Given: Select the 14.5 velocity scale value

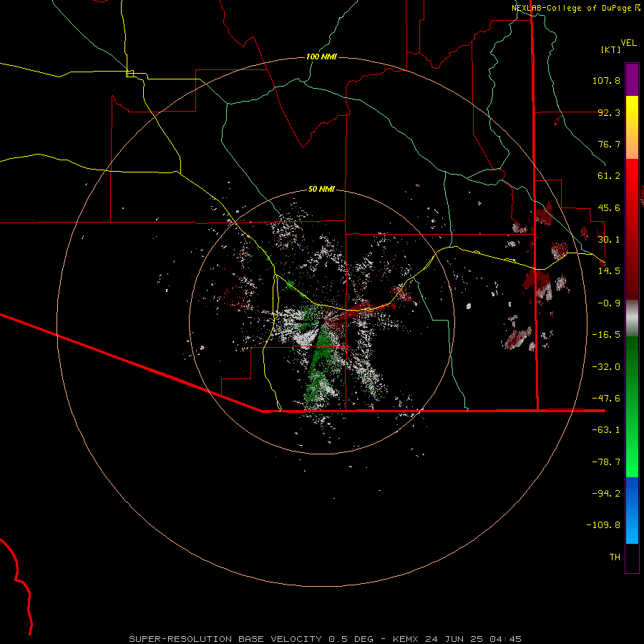Looking at the screenshot, I should [x=609, y=271].
